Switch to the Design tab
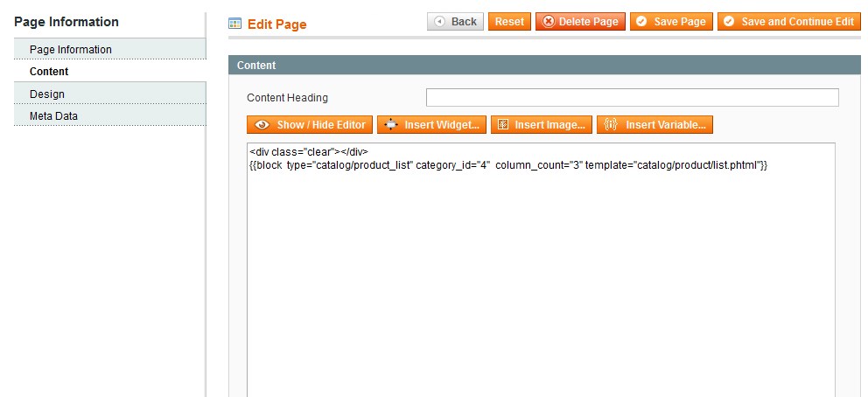868x397 pixels. tap(110, 94)
